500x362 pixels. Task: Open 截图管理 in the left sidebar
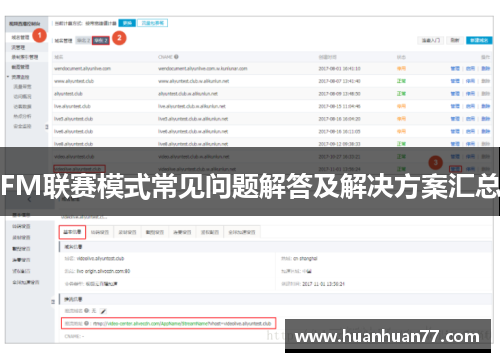click(20, 67)
